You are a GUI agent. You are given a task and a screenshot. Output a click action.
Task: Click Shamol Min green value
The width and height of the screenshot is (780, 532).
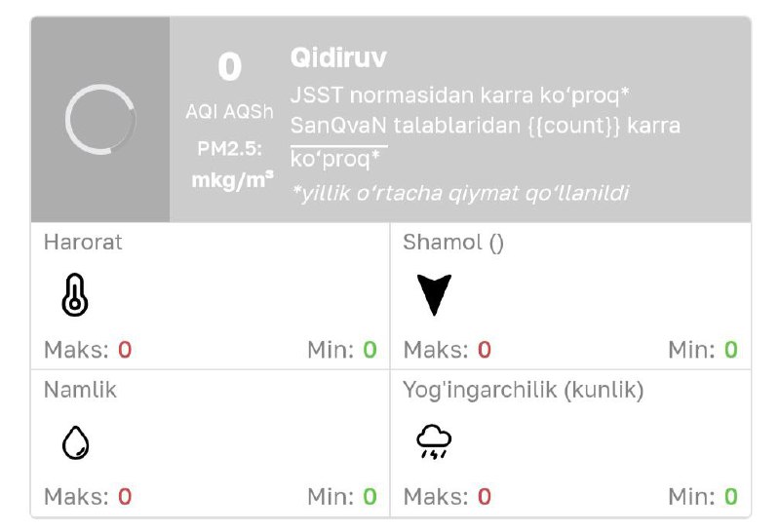(730, 350)
